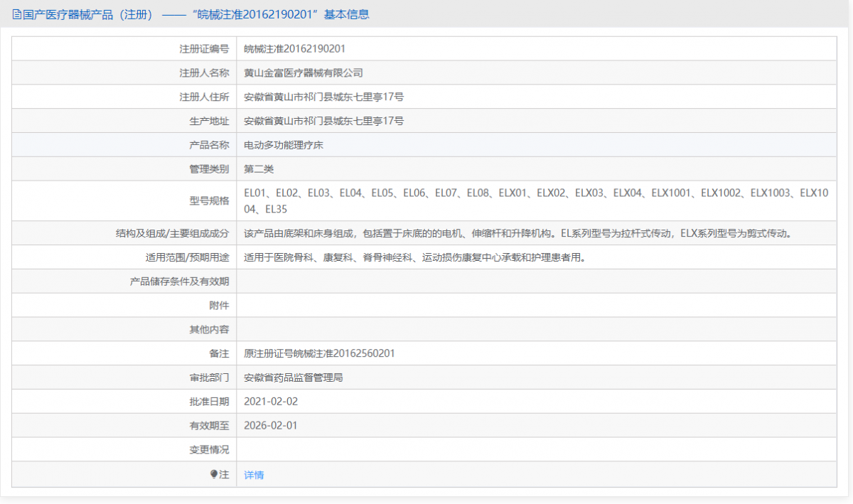The height and width of the screenshot is (504, 853).
Task: Click the 备注 label
Action: coord(219,354)
